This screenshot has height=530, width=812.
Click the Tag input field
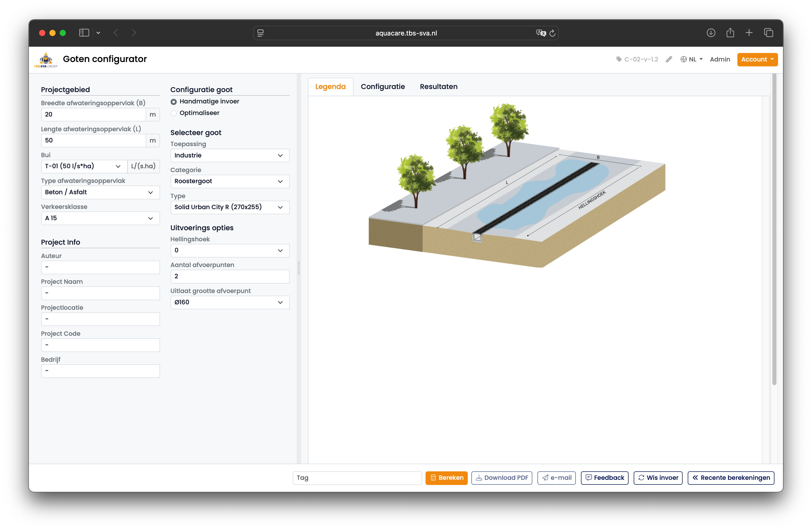click(x=357, y=478)
